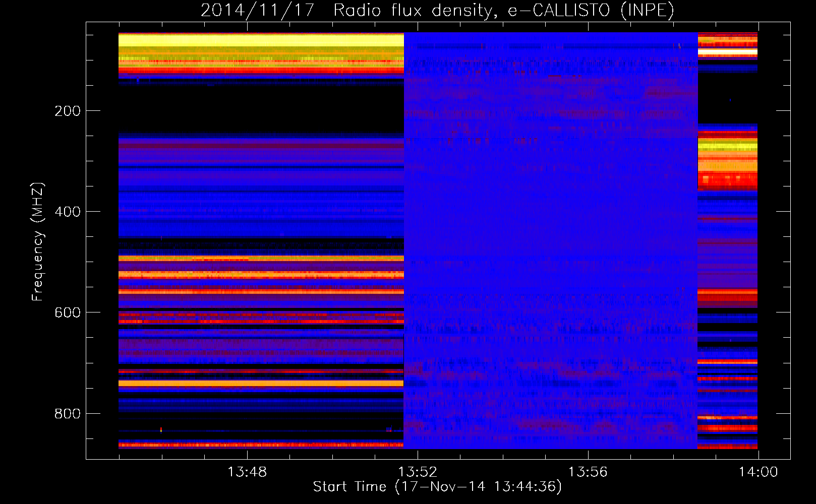This screenshot has width=816, height=504.
Task: Click the 400 frequency tick label
Action: click(x=68, y=212)
